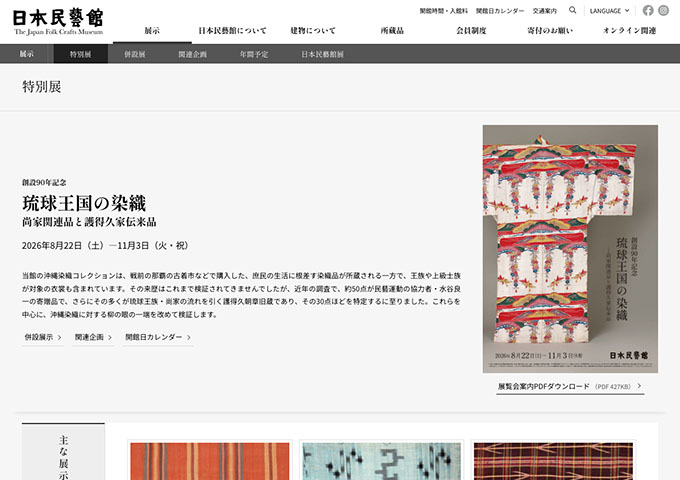Select the 年間予定 submenu tab
This screenshot has width=680, height=480.
tap(254, 54)
